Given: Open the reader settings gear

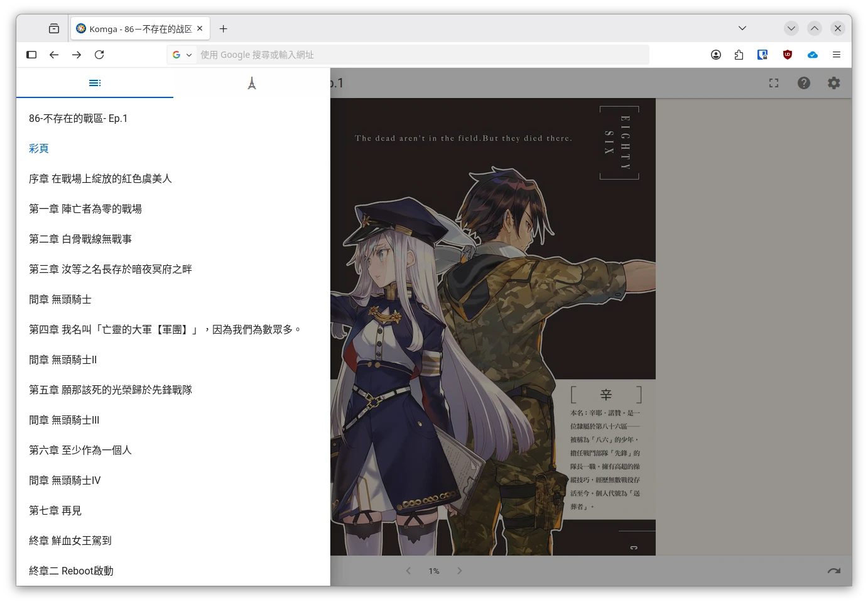Looking at the screenshot, I should click(x=833, y=83).
